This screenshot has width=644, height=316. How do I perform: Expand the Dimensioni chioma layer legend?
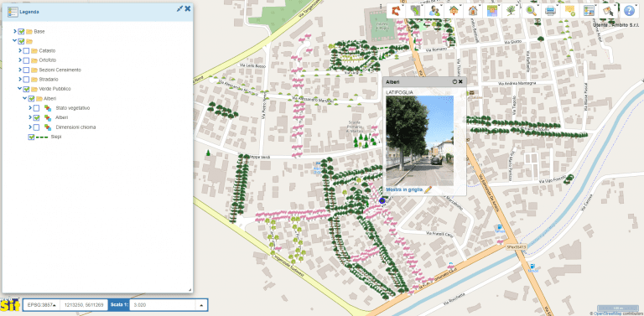(x=30, y=127)
